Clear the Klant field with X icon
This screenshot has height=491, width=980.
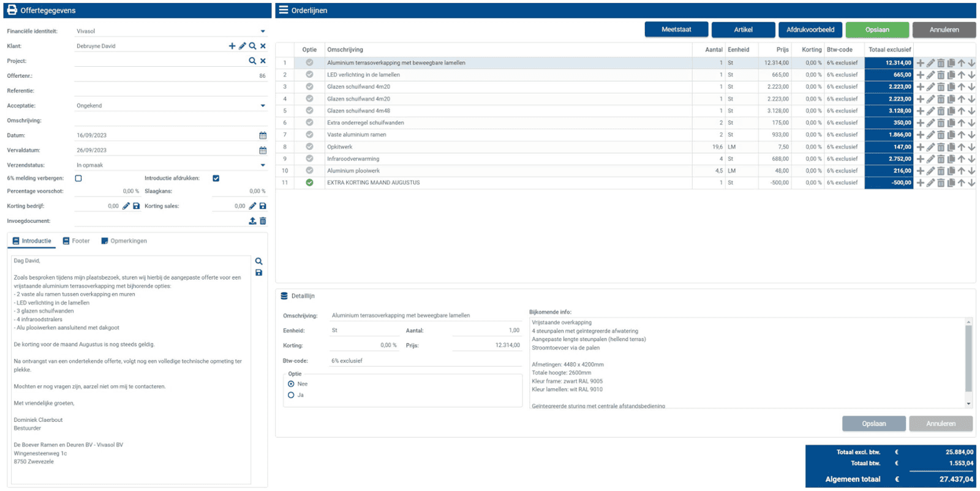263,46
